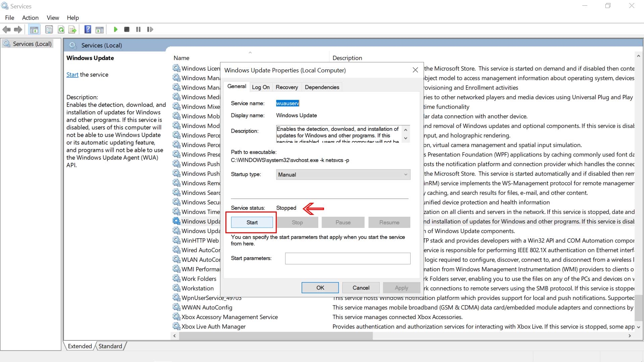This screenshot has width=644, height=362.
Task: Toggle Show/Hide Console Tree icon
Action: click(x=34, y=29)
